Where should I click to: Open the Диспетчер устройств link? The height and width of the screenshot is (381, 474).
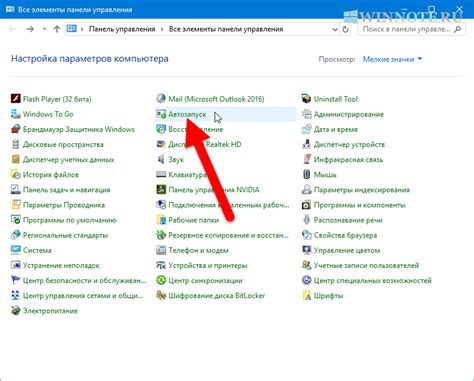[349, 144]
